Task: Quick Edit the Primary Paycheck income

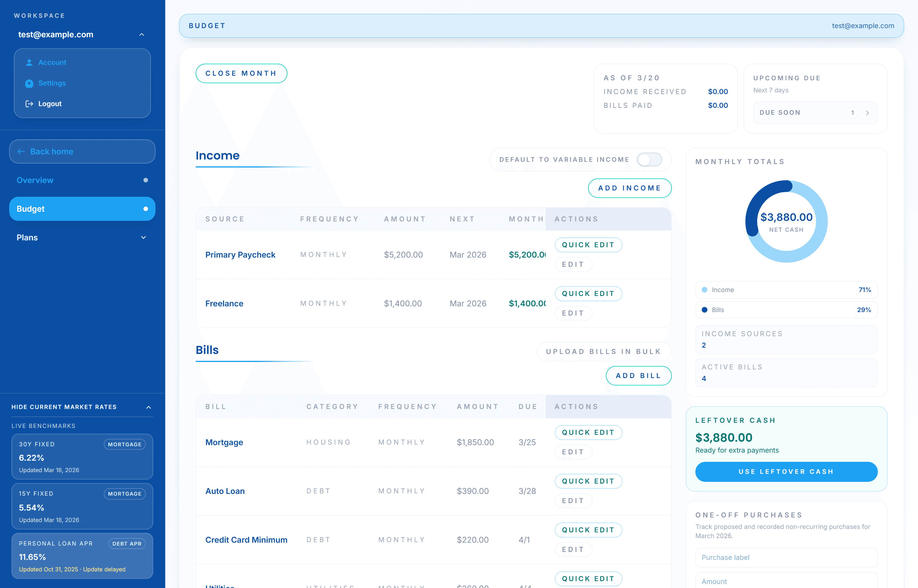Action: 588,245
